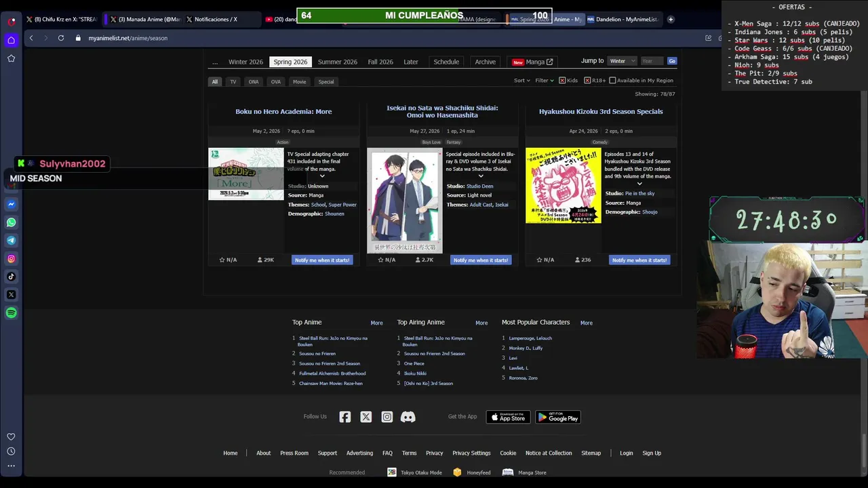The width and height of the screenshot is (868, 488).
Task: Open the Discord follow icon in the footer
Action: click(x=408, y=417)
